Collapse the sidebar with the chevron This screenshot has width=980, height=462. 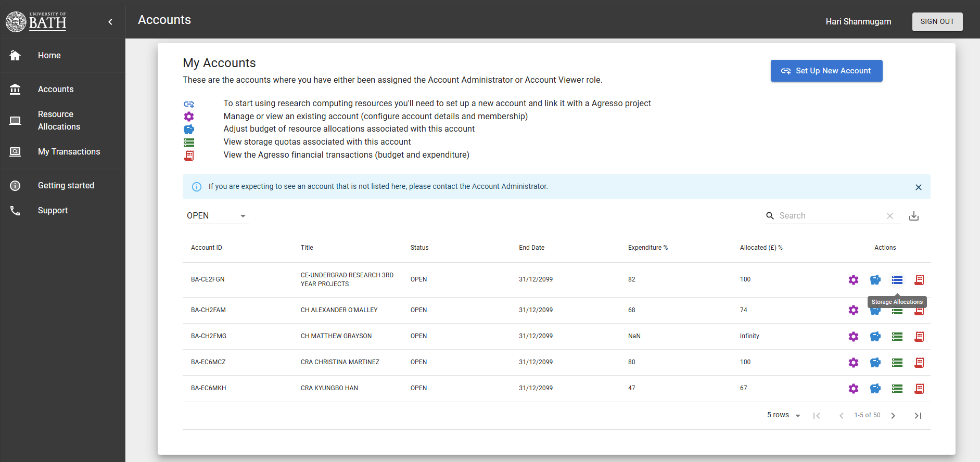(110, 22)
